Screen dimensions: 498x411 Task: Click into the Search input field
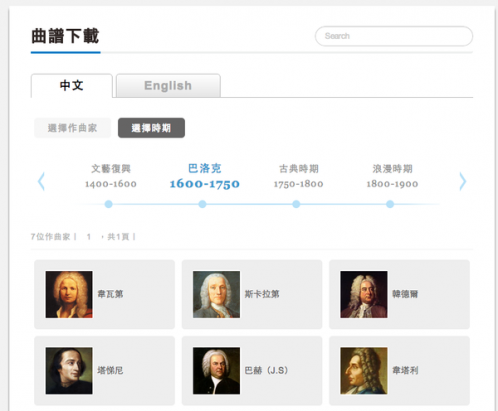394,36
